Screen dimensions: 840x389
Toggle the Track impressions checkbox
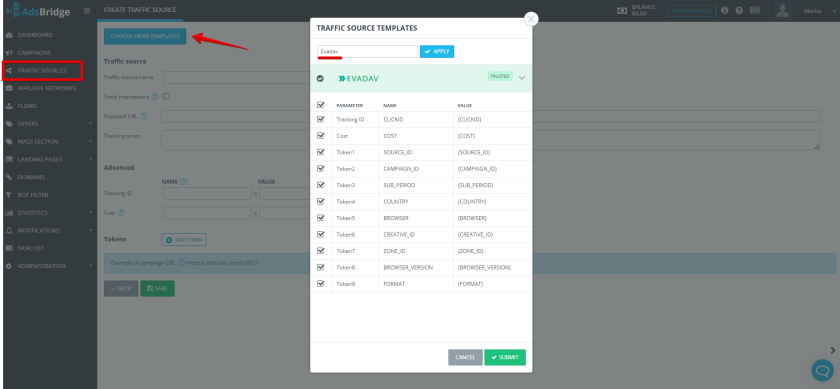coord(167,96)
